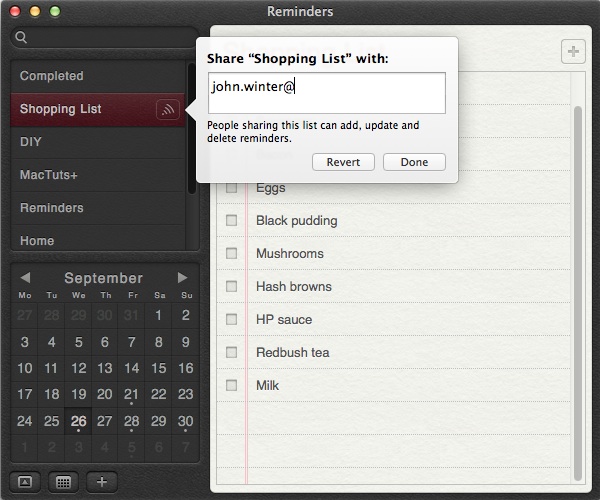The image size is (600, 500).
Task: Select August 31 in calendar
Action: point(131,315)
